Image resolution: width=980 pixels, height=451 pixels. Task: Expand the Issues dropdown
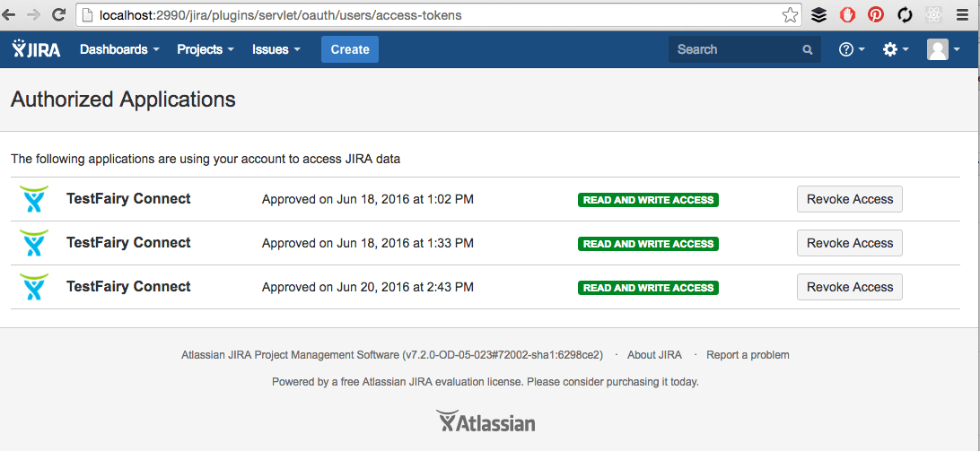tap(276, 49)
